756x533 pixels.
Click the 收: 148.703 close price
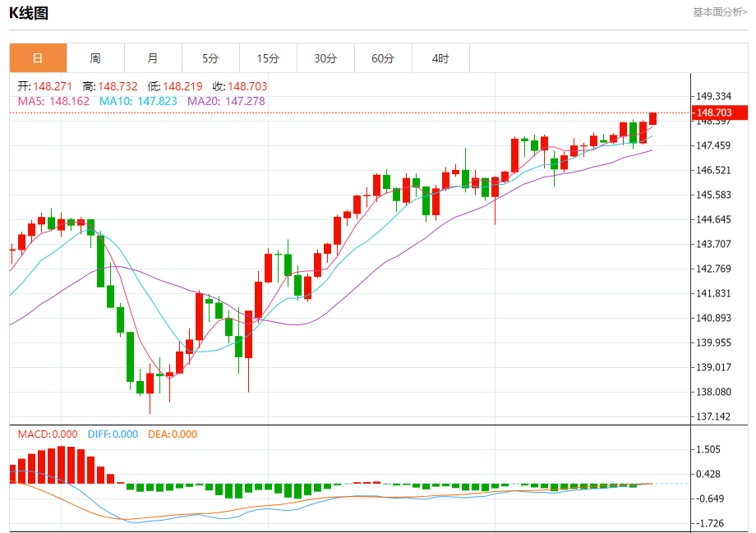(x=240, y=86)
